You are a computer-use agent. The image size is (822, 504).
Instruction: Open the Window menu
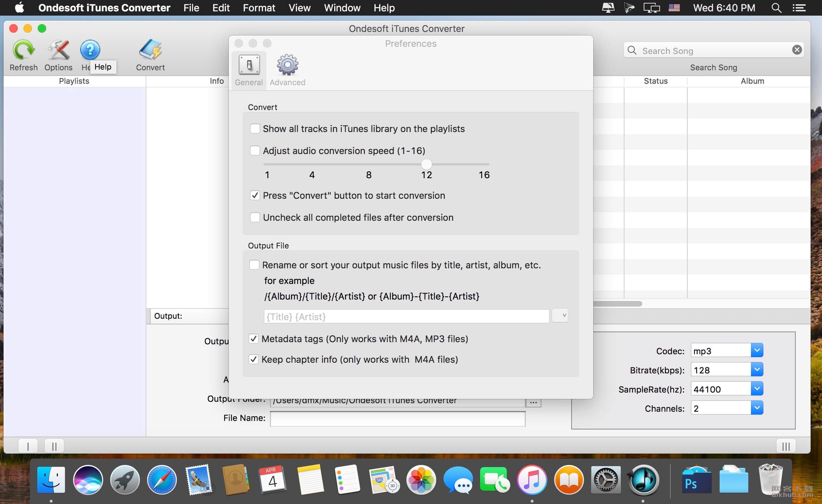pos(342,8)
